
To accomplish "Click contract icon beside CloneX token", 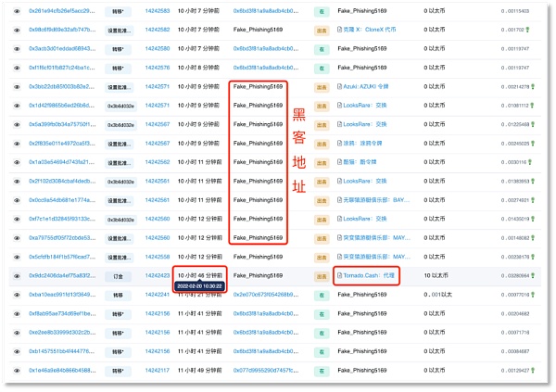I will click(339, 29).
